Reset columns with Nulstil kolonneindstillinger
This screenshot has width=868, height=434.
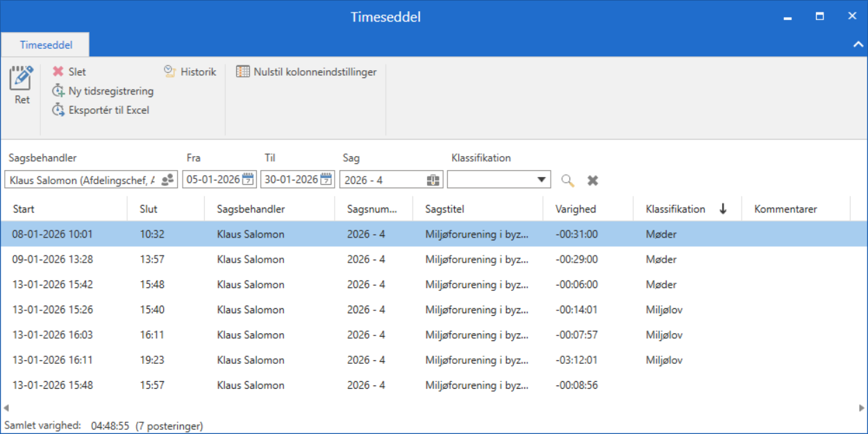pyautogui.click(x=306, y=72)
